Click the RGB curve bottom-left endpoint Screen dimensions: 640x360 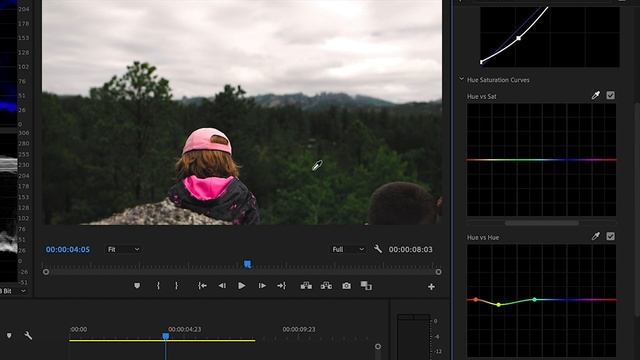481,62
